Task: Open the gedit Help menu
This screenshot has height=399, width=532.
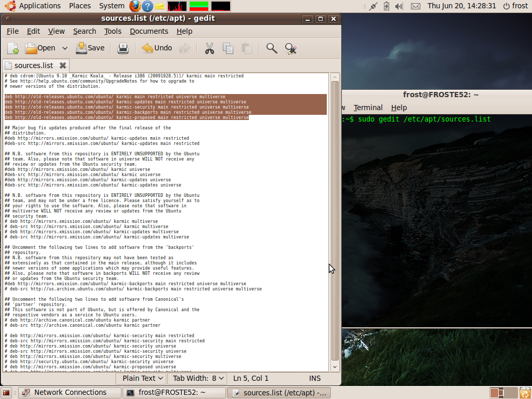Action: (184, 31)
